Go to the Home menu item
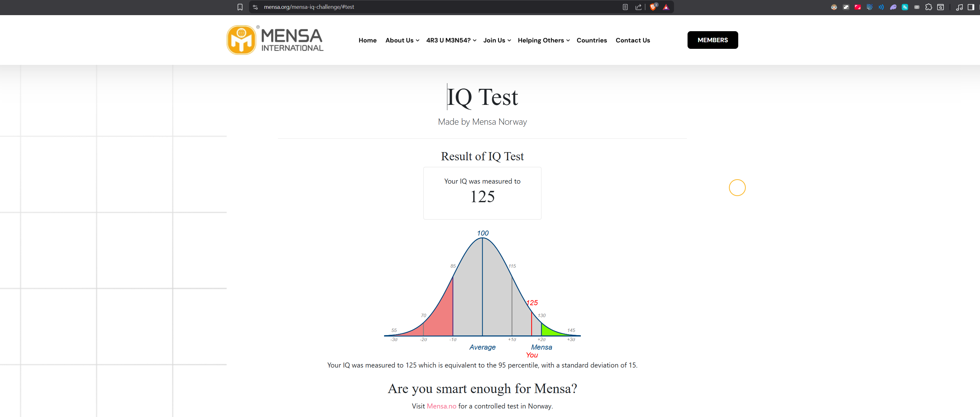 [x=367, y=40]
